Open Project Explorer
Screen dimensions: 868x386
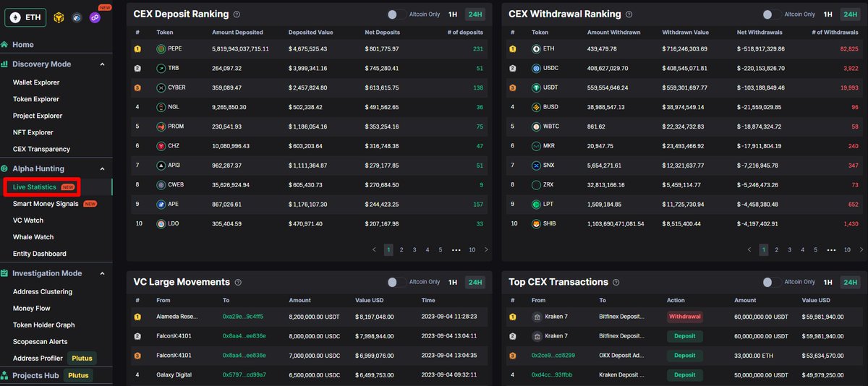point(38,116)
